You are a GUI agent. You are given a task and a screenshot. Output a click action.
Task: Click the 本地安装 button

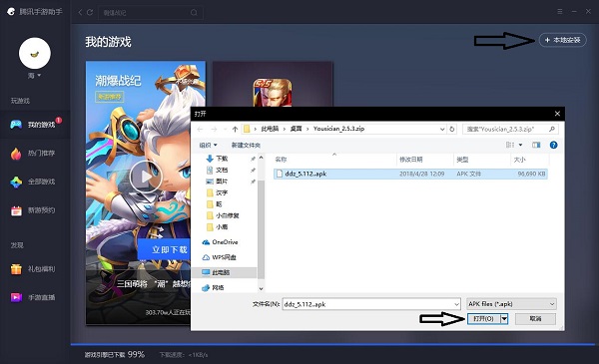(x=563, y=40)
